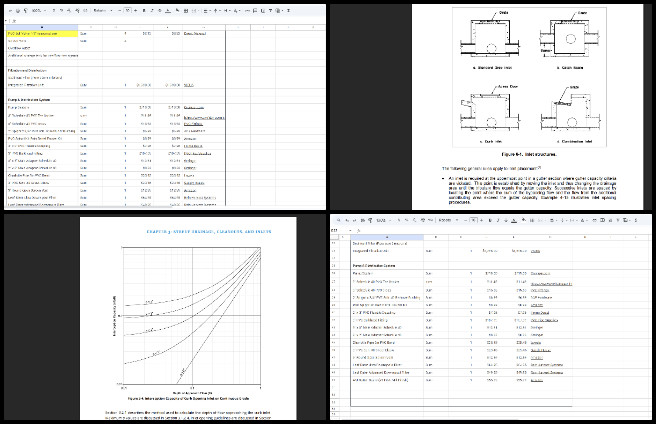Viewport: 656px width, 424px height.
Task: Click the Functions sigma icon in upper spreadsheet
Action: tap(288, 10)
